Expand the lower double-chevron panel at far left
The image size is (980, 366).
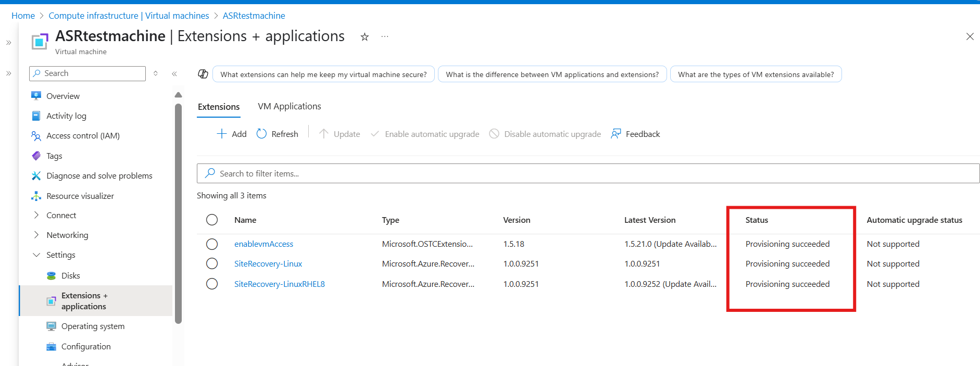8,73
